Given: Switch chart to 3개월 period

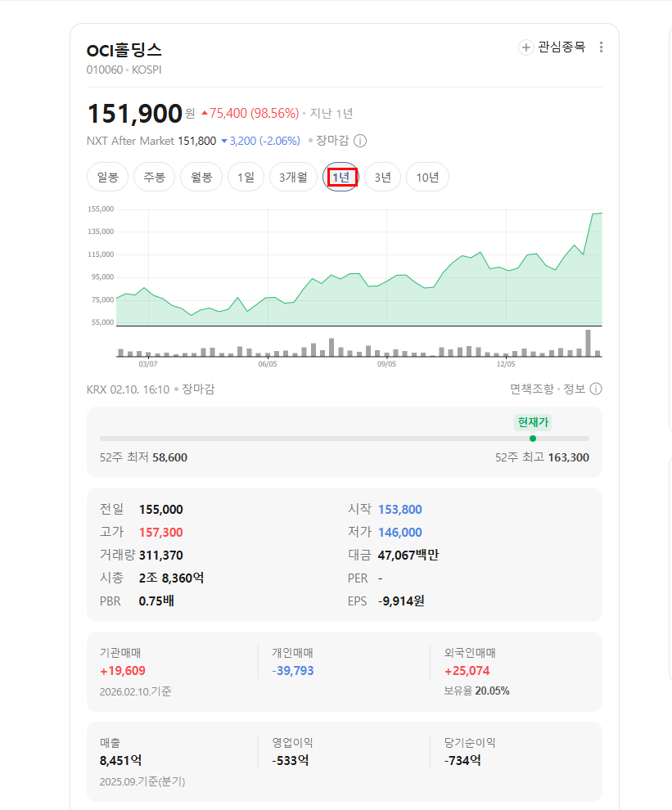Looking at the screenshot, I should 293,178.
